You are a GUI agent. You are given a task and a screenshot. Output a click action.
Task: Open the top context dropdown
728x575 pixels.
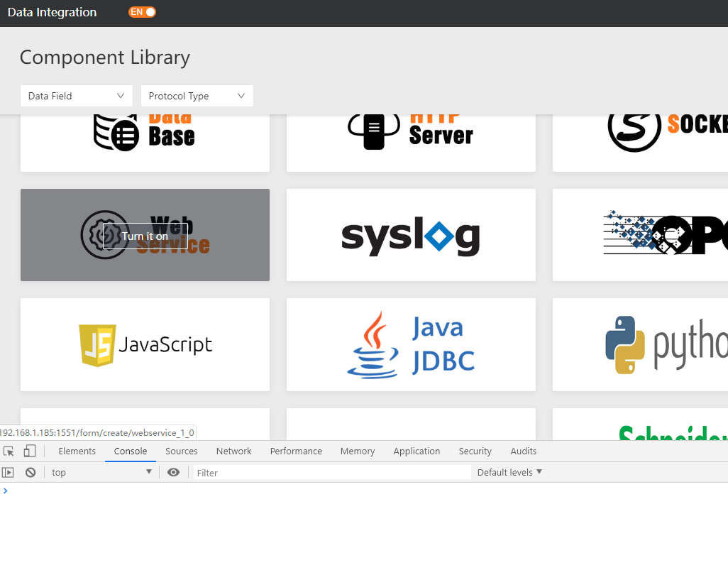[101, 472]
